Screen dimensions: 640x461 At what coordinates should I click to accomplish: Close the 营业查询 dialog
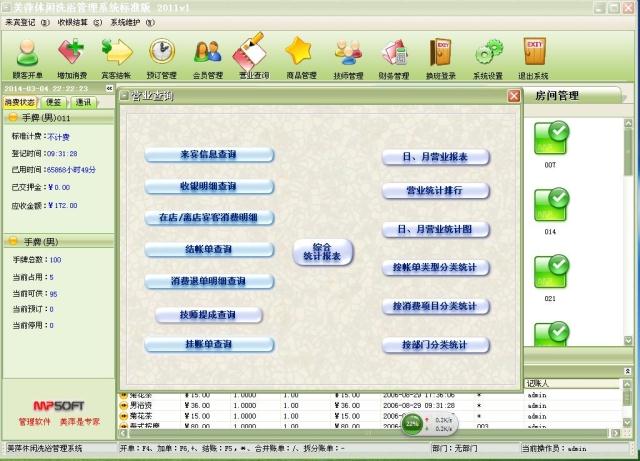pyautogui.click(x=513, y=96)
